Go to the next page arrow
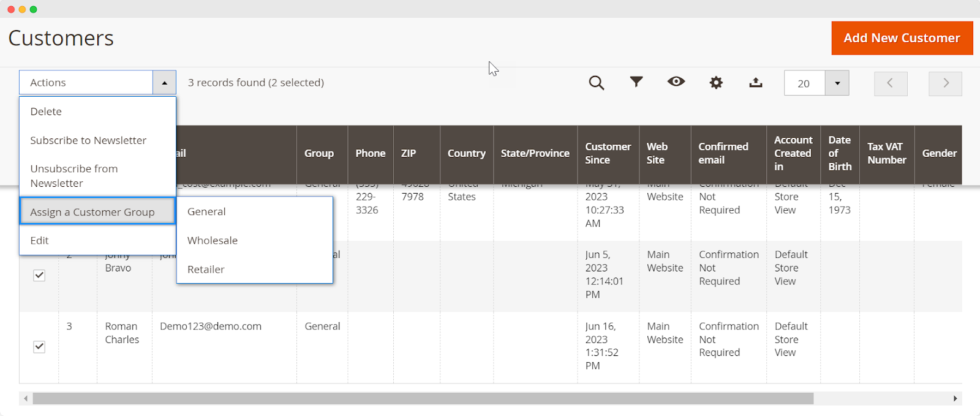 [x=945, y=83]
